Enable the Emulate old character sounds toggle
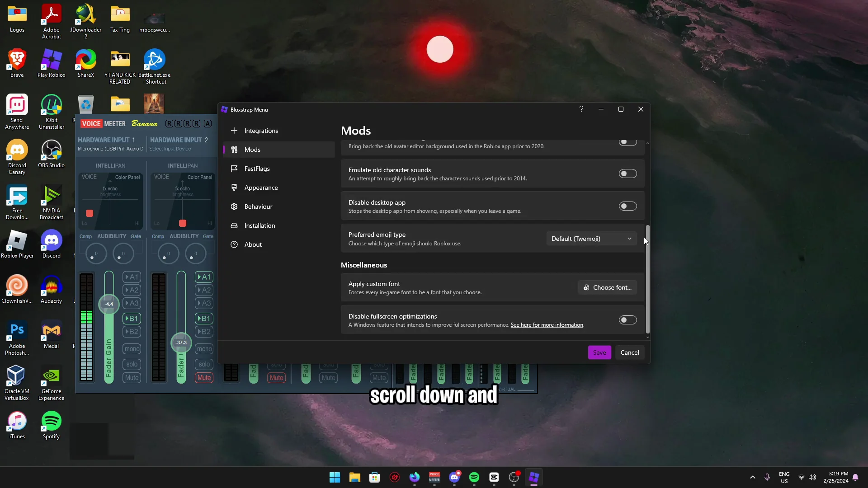This screenshot has height=488, width=868. (x=627, y=174)
